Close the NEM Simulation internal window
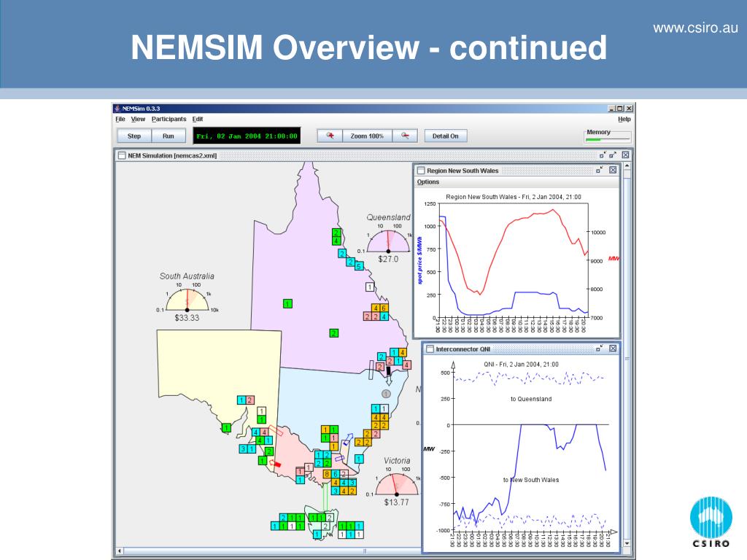This screenshot has height=560, width=747. 625,155
